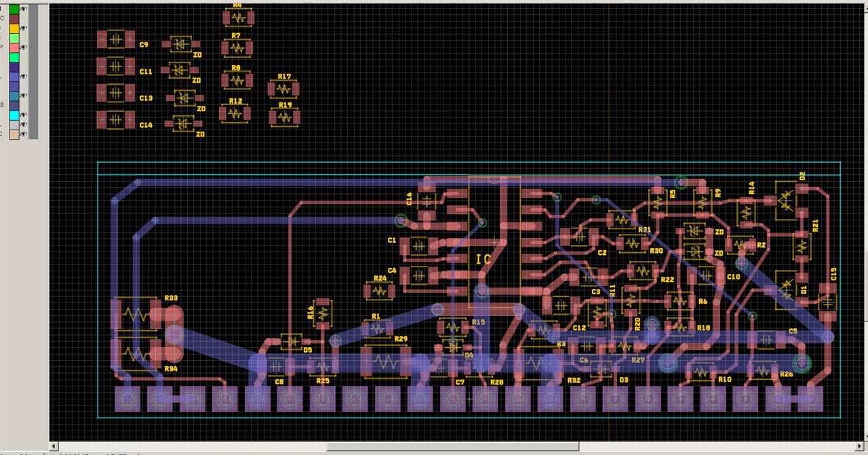This screenshot has width=868, height=455.
Task: Toggle eye icon next to teal layer
Action: tap(24, 96)
